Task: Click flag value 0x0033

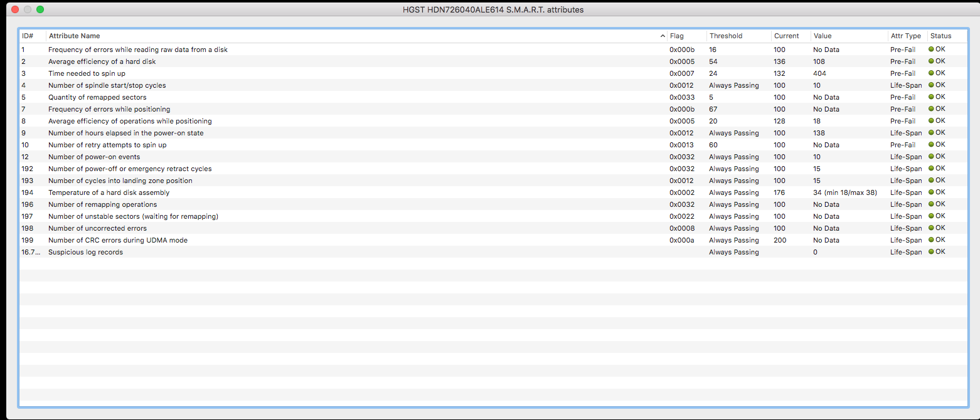Action: point(682,97)
